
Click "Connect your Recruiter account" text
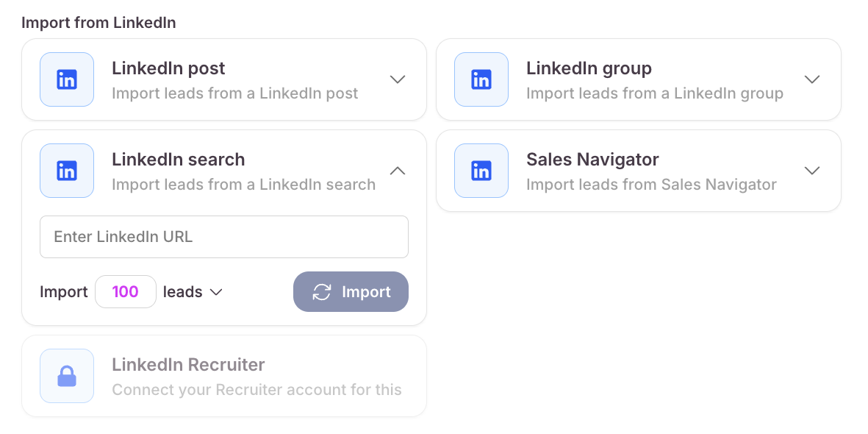tap(257, 390)
